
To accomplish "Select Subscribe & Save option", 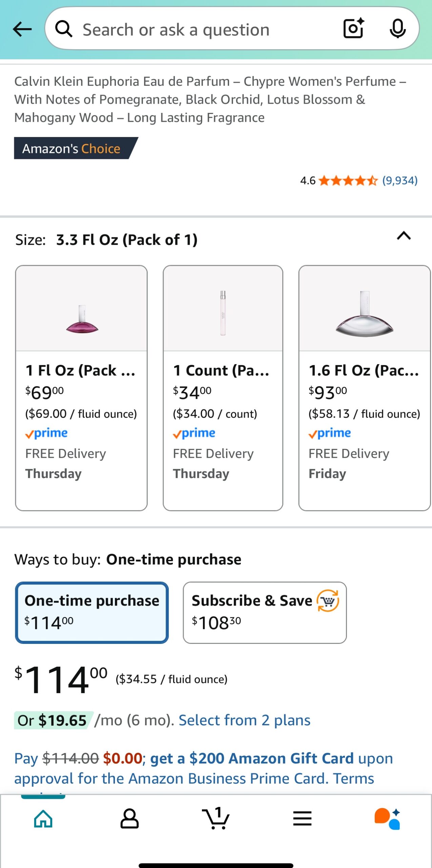I will [265, 612].
